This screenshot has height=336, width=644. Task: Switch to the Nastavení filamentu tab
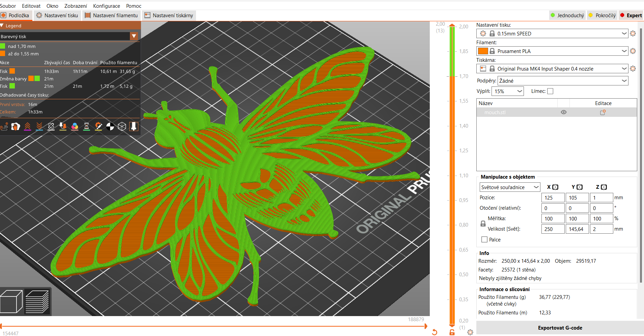[x=111, y=15]
